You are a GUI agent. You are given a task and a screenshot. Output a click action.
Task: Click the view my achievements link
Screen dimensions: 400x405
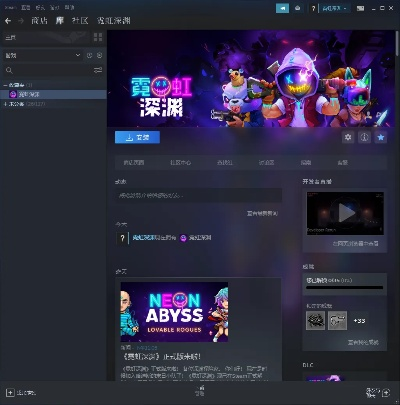(363, 342)
